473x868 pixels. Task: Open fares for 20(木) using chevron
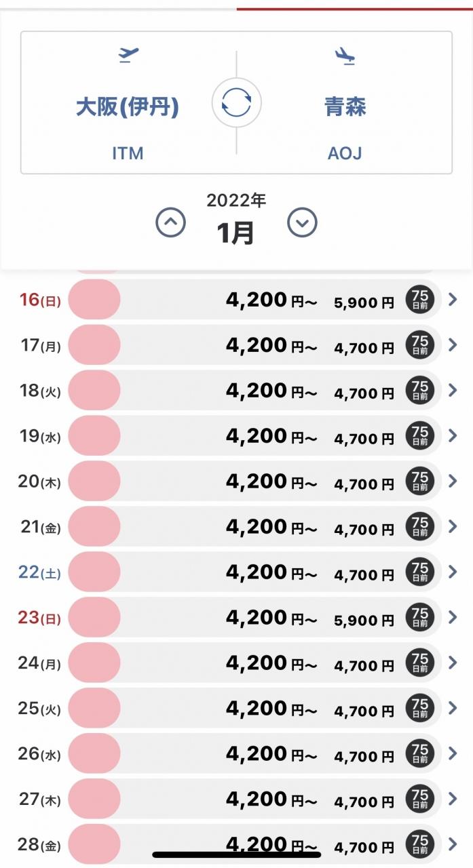coord(453,481)
